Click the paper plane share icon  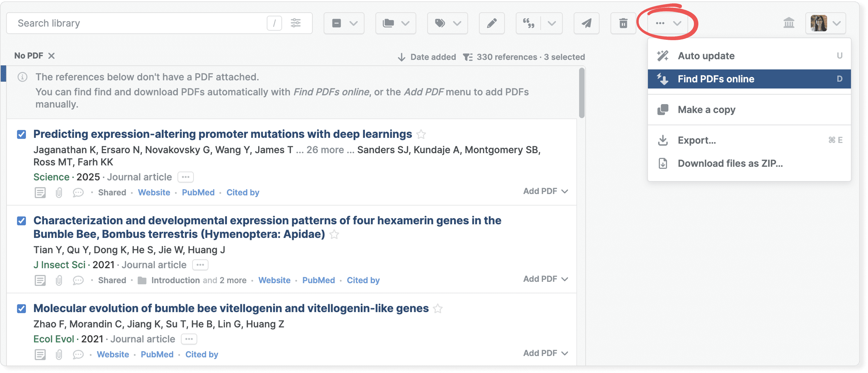tap(586, 23)
